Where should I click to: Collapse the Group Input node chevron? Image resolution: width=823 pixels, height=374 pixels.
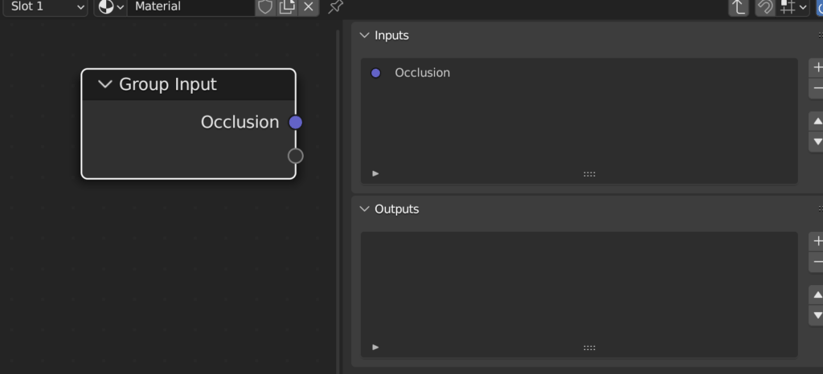click(105, 84)
